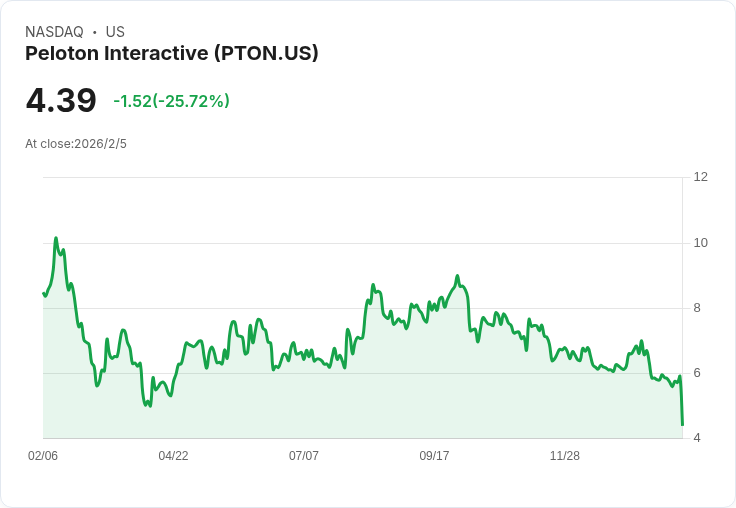
Task: Click the 8 price axis label
Action: [697, 308]
